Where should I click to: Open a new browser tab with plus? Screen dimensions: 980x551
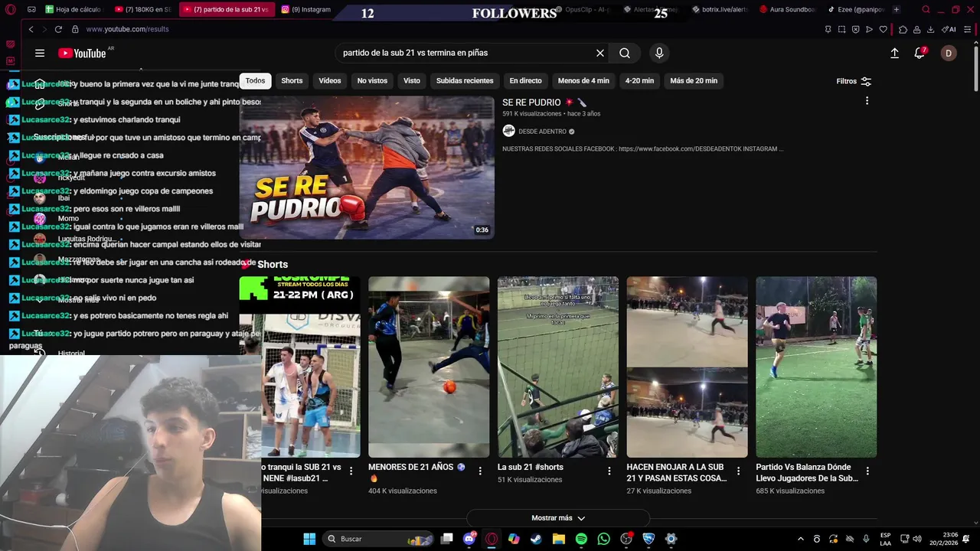897,9
